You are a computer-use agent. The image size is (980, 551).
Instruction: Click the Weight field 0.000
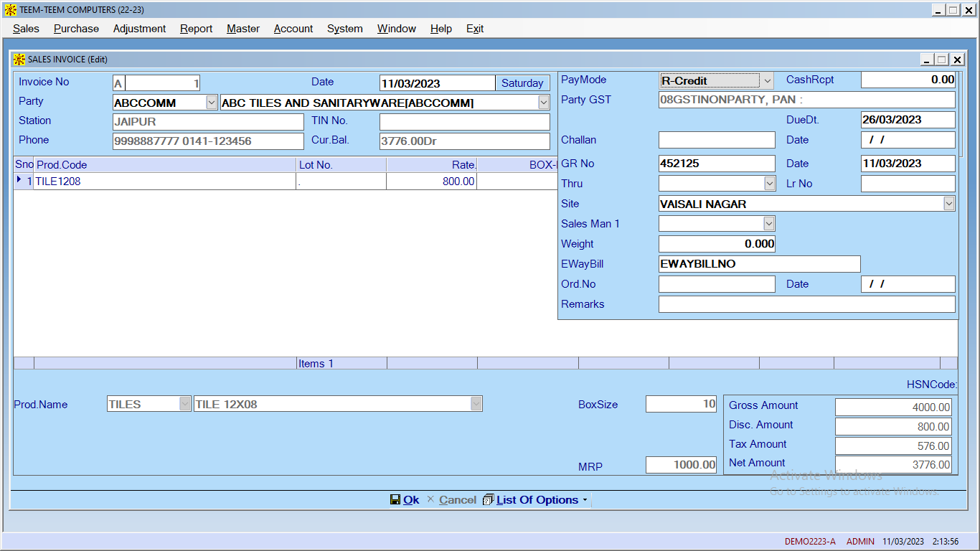pyautogui.click(x=717, y=244)
